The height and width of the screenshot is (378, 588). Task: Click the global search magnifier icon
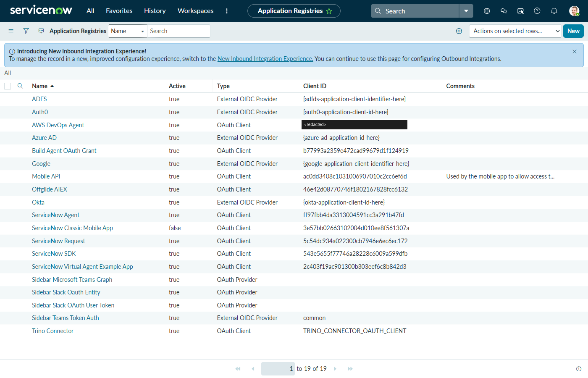[378, 11]
